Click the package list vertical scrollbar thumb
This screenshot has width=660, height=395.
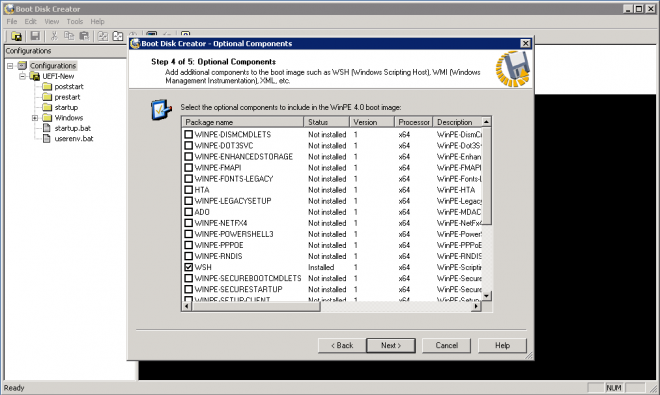click(x=486, y=176)
